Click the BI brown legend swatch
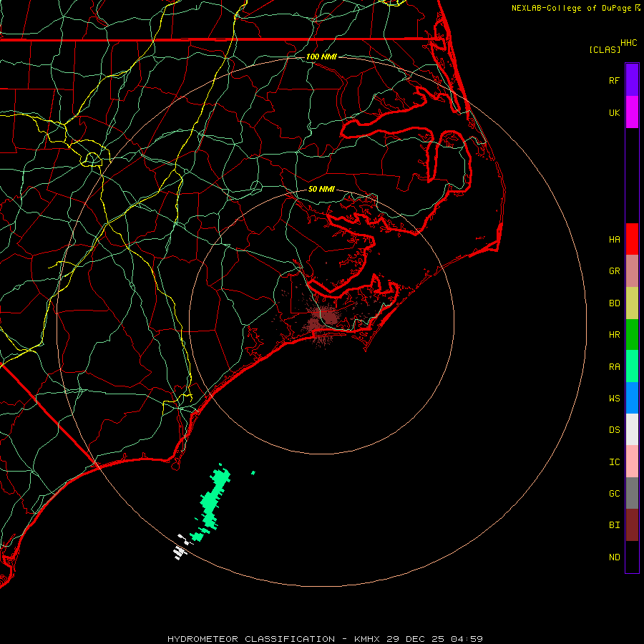 pyautogui.click(x=632, y=525)
